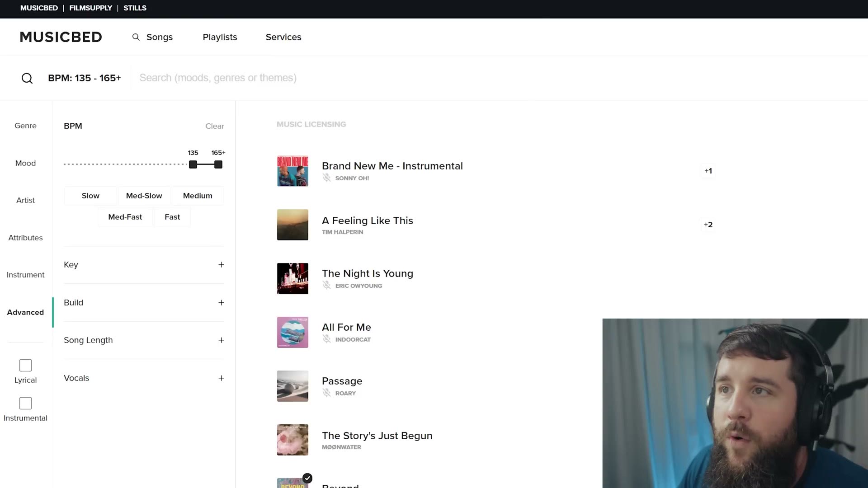Open the Mood filter tab
The image size is (868, 488).
25,163
